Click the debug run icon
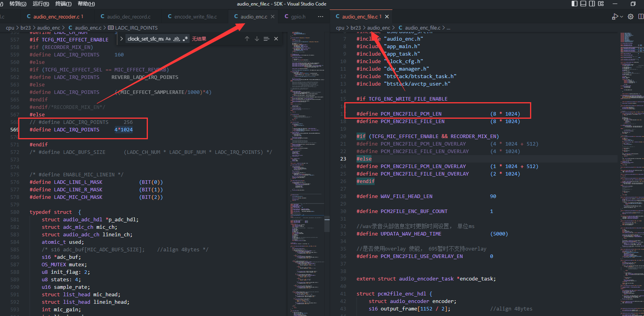The width and height of the screenshot is (644, 316). [x=615, y=17]
